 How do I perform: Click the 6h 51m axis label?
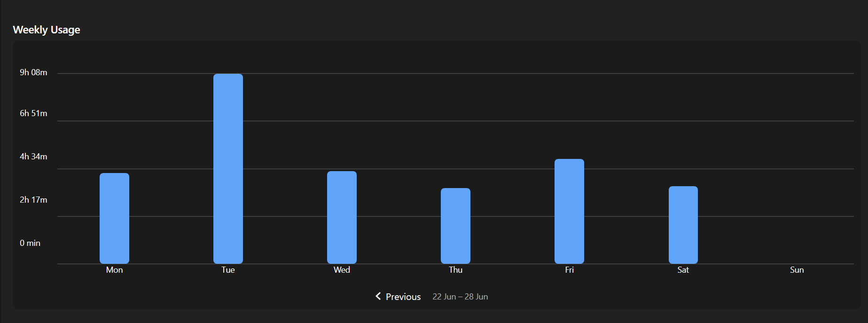[33, 113]
